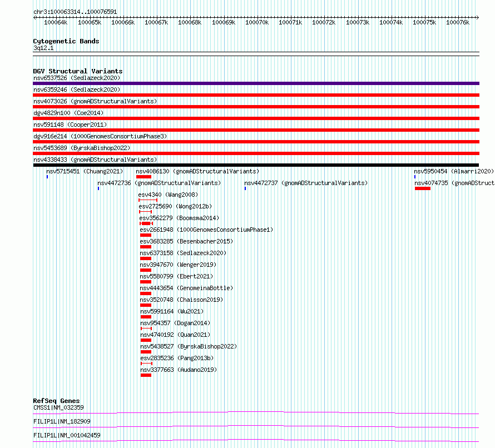Image resolution: width=495 pixels, height=448 pixels.
Task: Click the nsv4073026 (gnomADStructuralVariants) label
Action: click(95, 101)
